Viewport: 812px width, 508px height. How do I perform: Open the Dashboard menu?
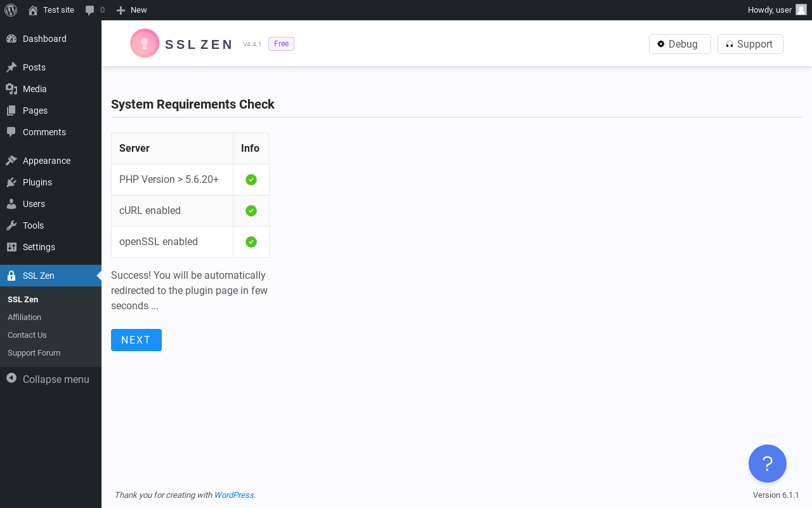point(51,39)
